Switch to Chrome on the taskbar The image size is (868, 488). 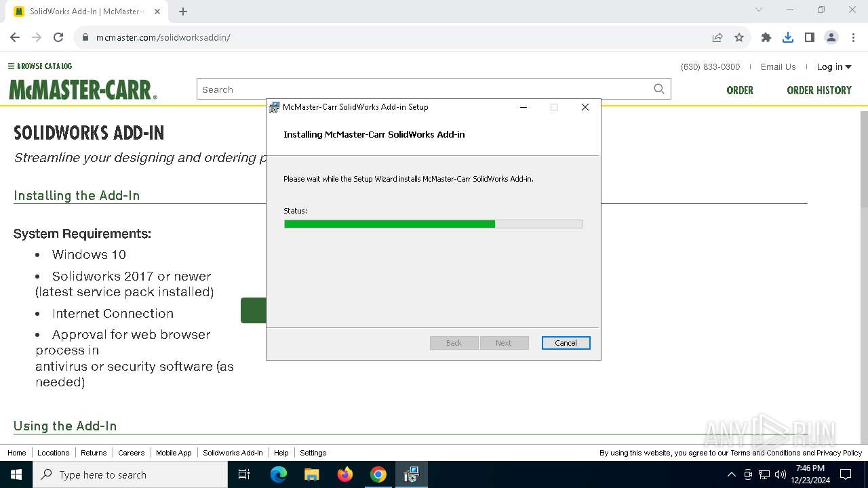click(x=378, y=474)
